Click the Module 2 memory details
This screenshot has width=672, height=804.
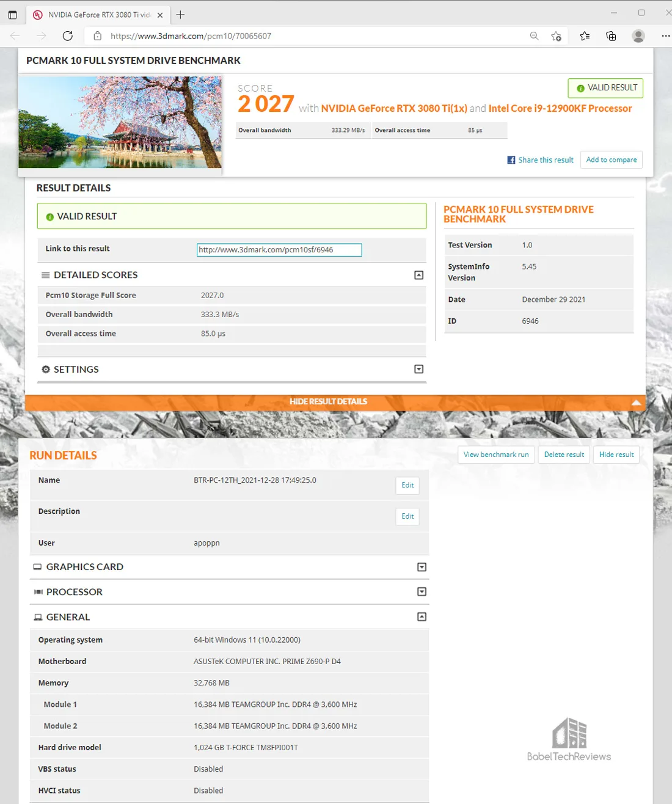click(275, 726)
